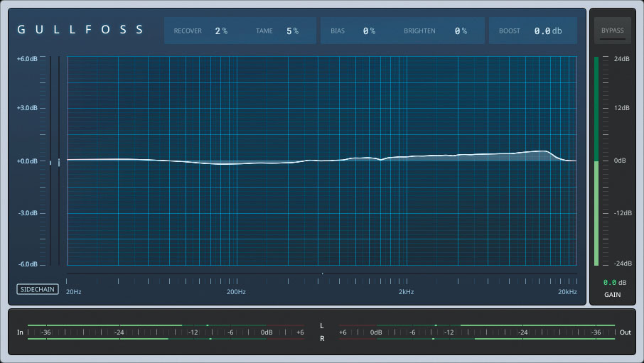
Task: Click the 200Hz frequency label
Action: [236, 292]
